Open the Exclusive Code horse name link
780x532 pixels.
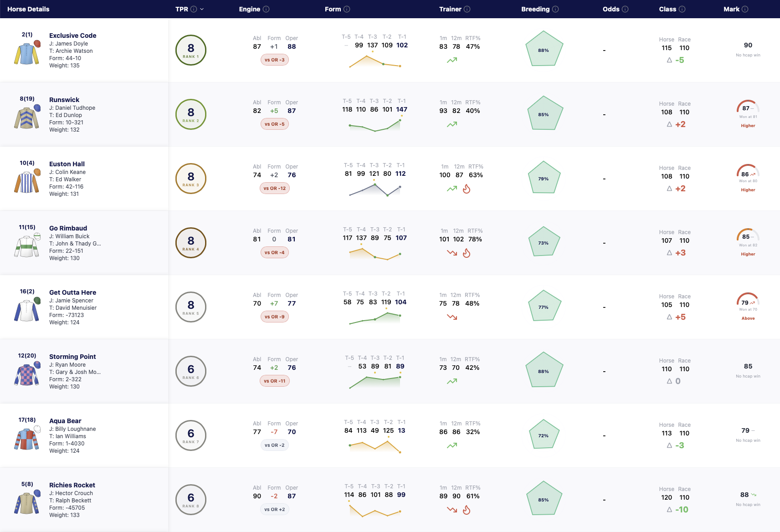point(73,36)
